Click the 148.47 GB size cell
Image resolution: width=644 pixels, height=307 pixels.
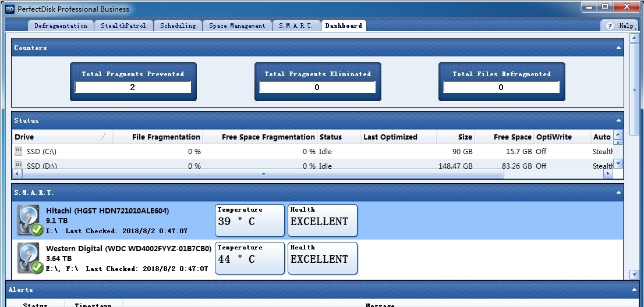point(455,166)
